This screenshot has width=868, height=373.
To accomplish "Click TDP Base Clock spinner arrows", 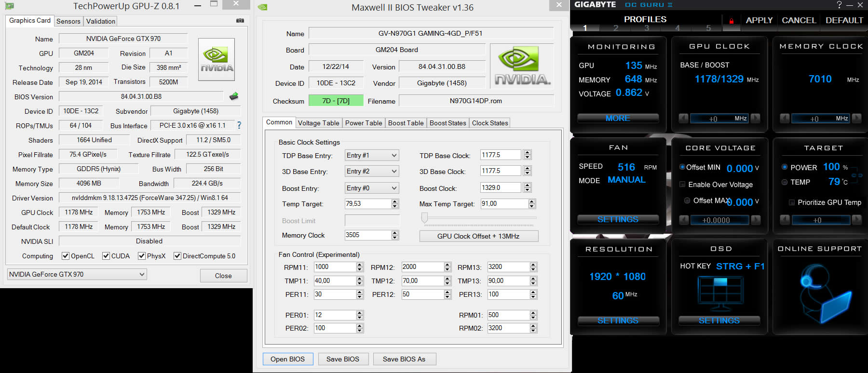I will coord(527,155).
